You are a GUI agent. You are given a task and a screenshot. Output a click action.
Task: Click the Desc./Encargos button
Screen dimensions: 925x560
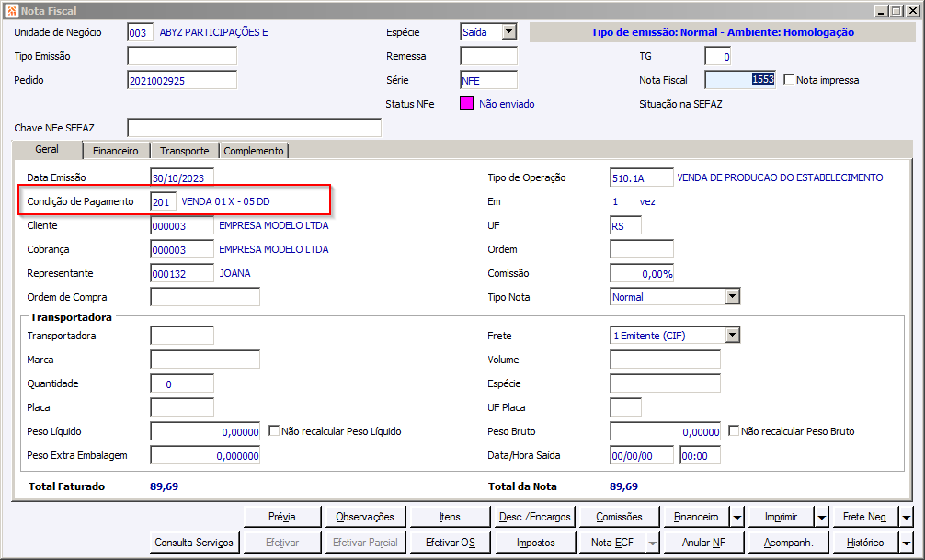click(535, 517)
